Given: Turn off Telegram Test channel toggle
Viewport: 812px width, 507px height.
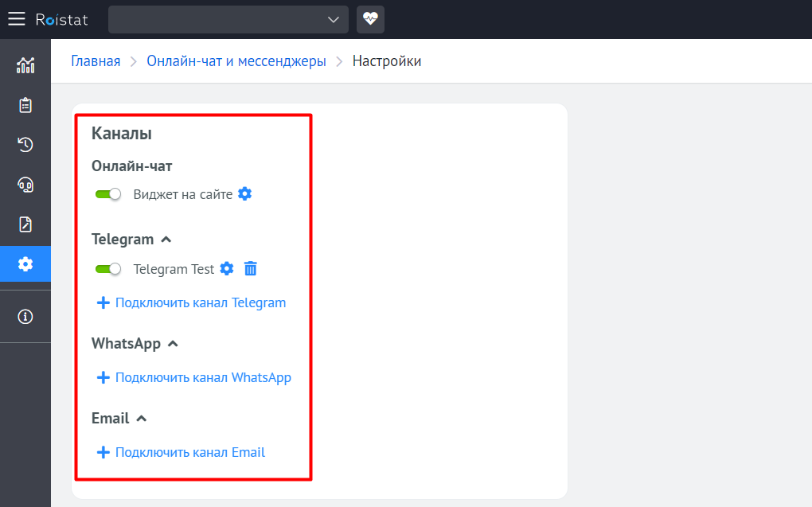Looking at the screenshot, I should [107, 269].
